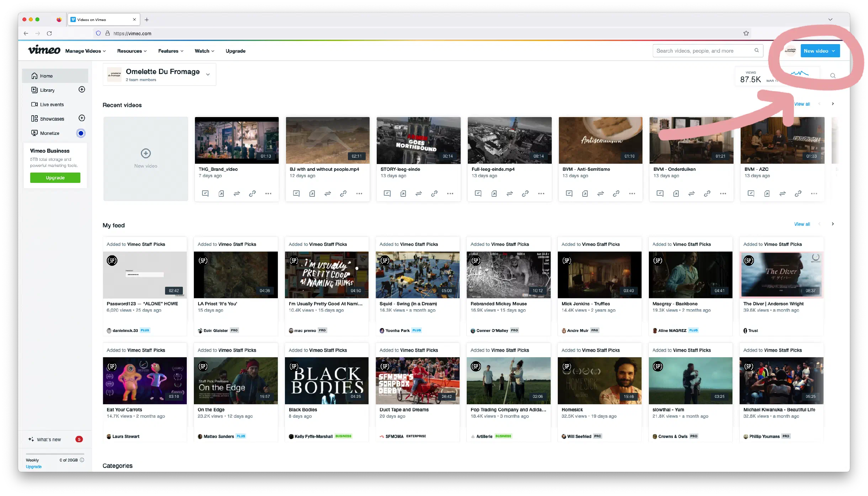Image resolution: width=868 pixels, height=496 pixels.
Task: Open more options for THG_Brand_video
Action: tap(268, 194)
